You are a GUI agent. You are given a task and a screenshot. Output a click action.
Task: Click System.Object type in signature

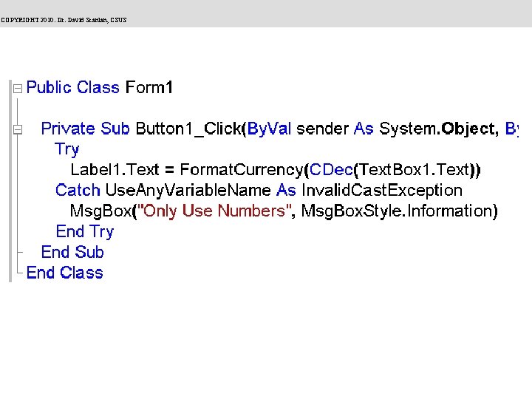coord(437,129)
